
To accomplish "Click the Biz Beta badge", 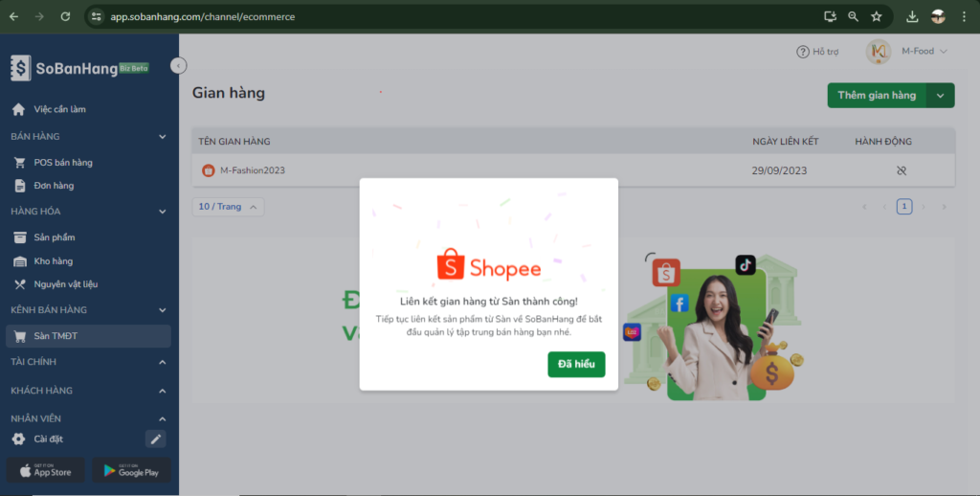I will click(134, 68).
